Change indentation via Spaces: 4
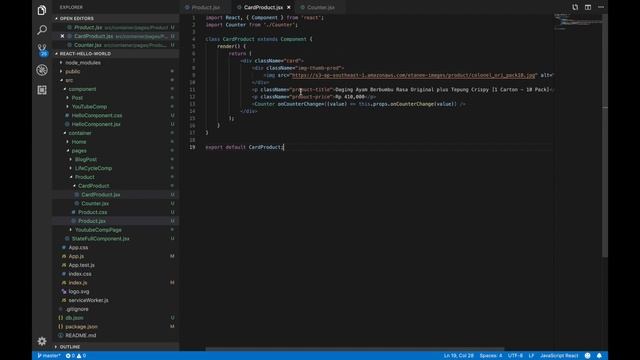This screenshot has width=640, height=360. 491,356
